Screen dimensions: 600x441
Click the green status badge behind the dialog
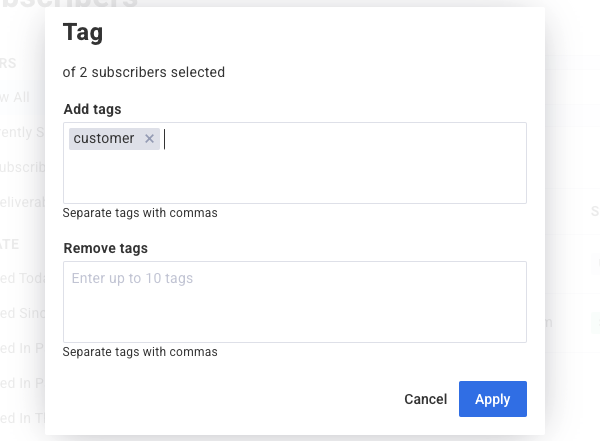pos(594,322)
